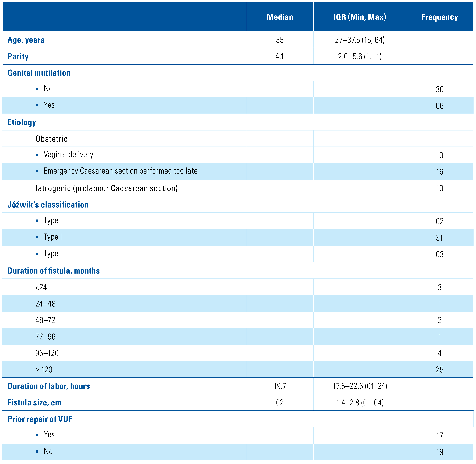Viewport: 476px width, 464px height.
Task: Select the Fistula size, cm row label
Action: (34, 403)
